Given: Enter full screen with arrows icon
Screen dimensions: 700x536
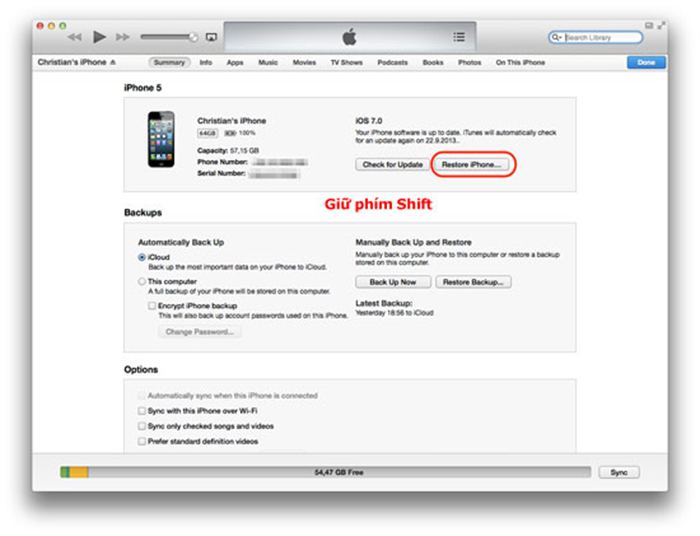Looking at the screenshot, I should point(661,25).
